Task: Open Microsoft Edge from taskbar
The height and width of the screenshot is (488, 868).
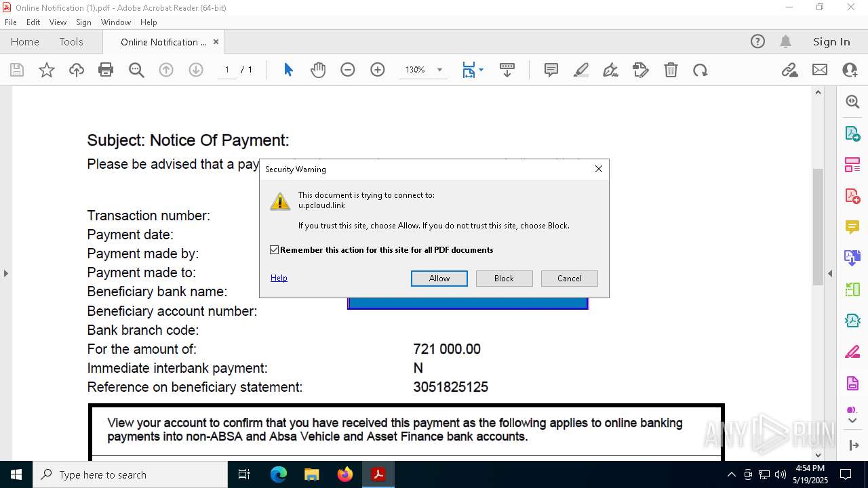Action: point(279,474)
